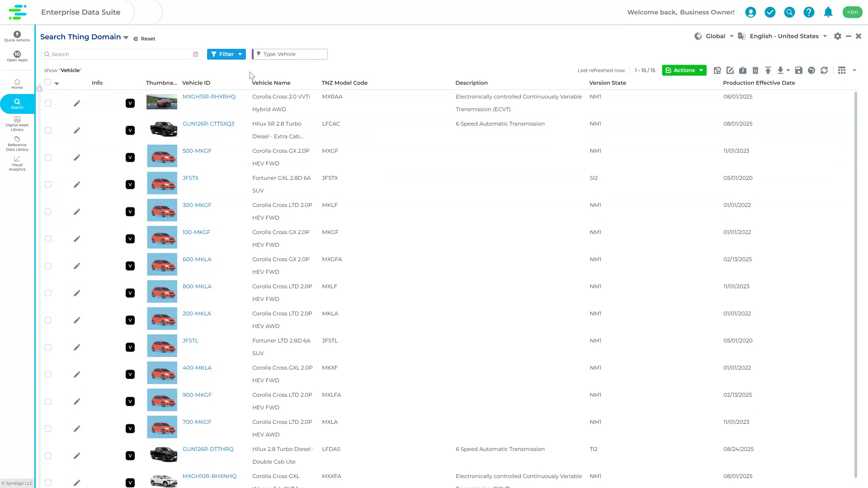Click the save view icon in the toolbar
The image size is (868, 488).
coord(799,70)
